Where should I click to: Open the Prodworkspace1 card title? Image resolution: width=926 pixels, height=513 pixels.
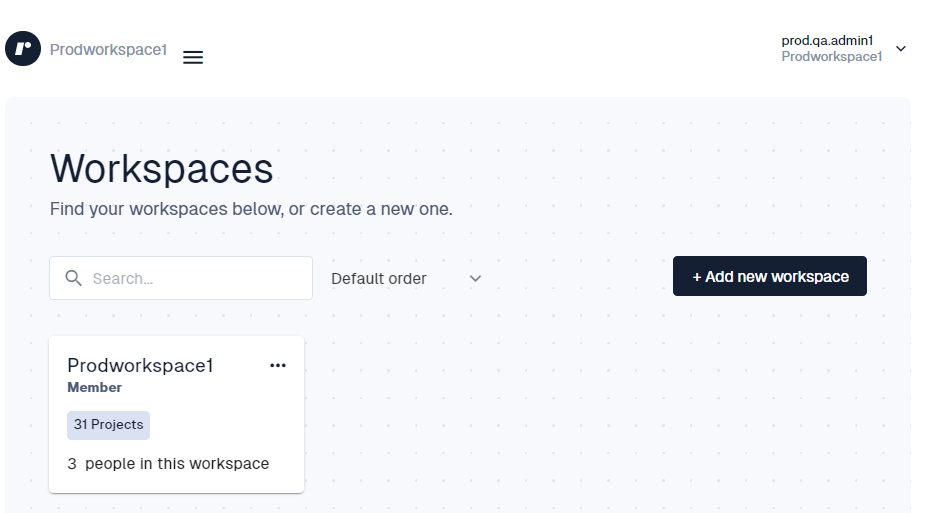[140, 365]
